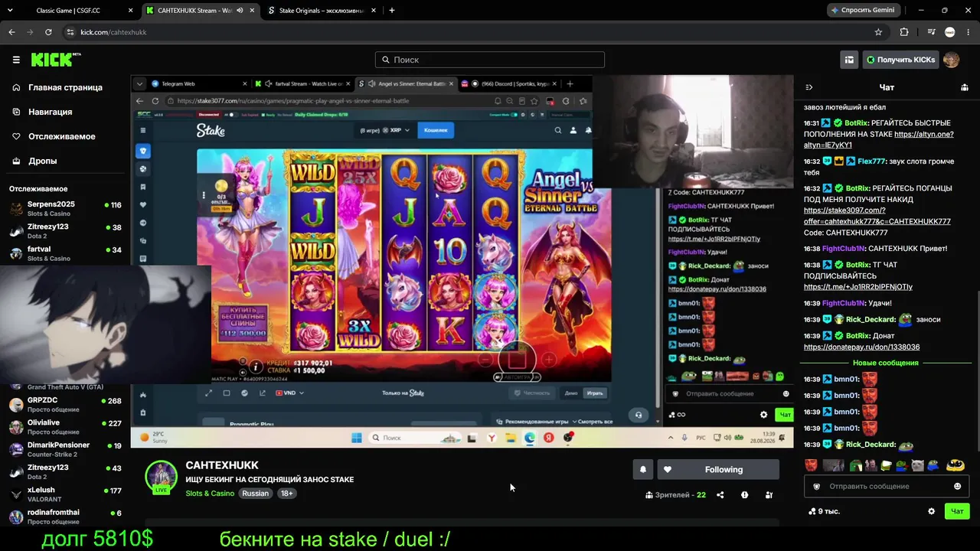Click the KICK logo
This screenshot has height=551, width=980.
[56, 60]
